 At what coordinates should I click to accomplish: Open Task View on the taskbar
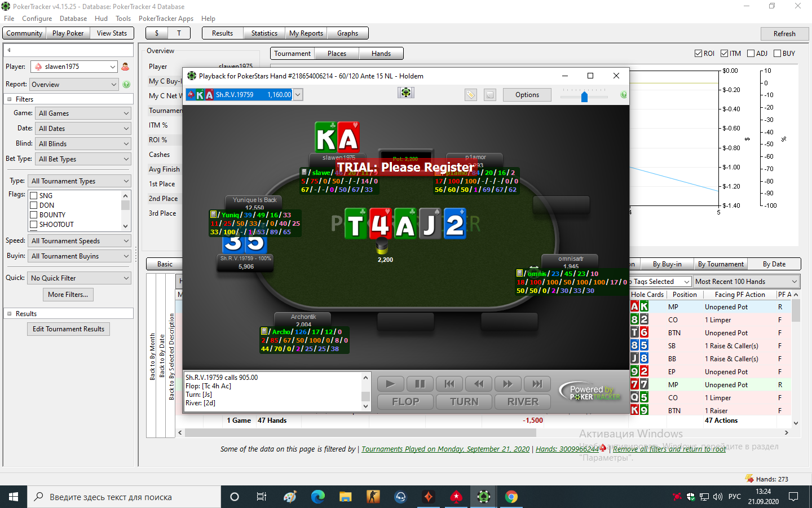click(x=262, y=497)
